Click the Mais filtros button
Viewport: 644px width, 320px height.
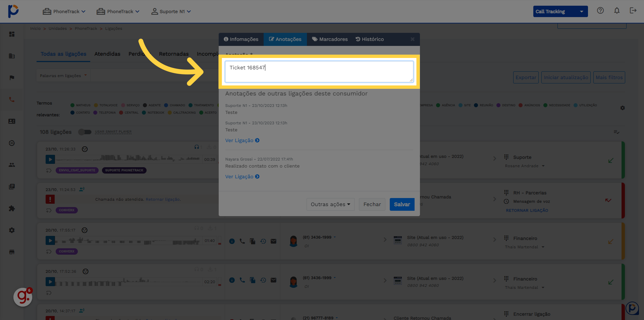coord(609,77)
